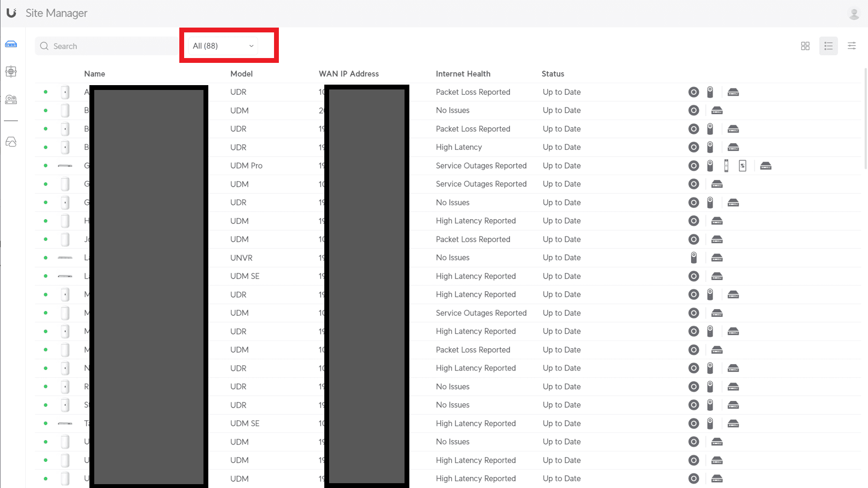Image resolution: width=868 pixels, height=488 pixels.
Task: Switch to list view layout
Action: click(828, 46)
